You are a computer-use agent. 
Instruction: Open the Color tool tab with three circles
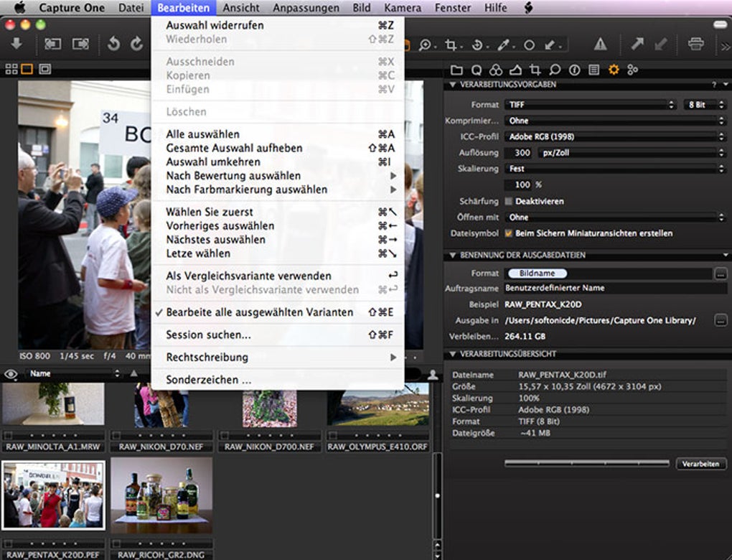point(496,70)
